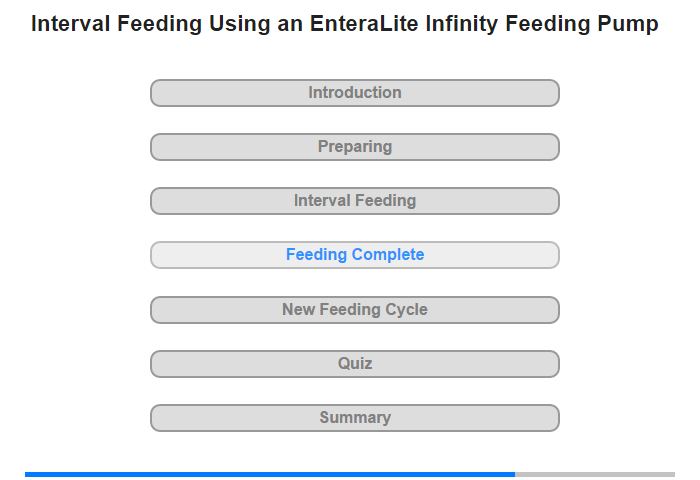This screenshot has width=700, height=480.
Task: Click the blue Feeding Complete text
Action: tap(355, 255)
